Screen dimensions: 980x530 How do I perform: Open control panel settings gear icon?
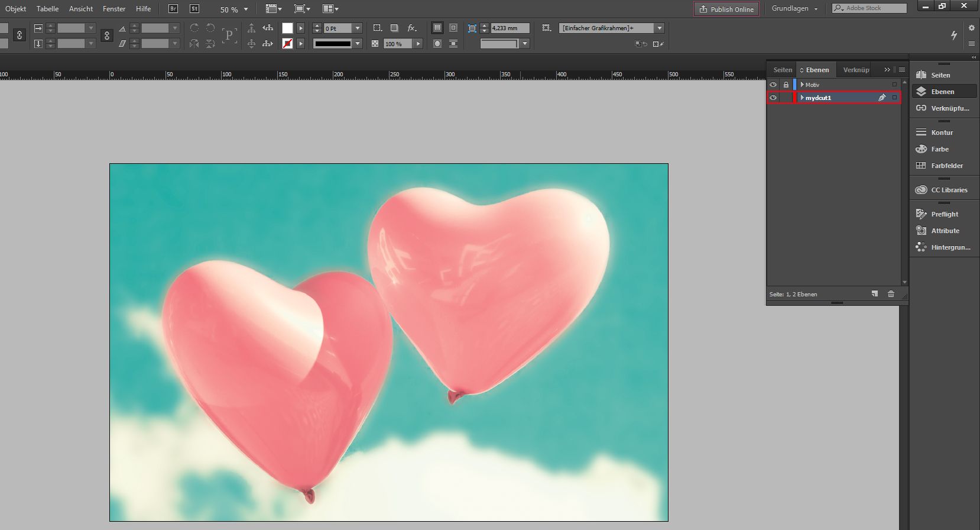click(971, 28)
